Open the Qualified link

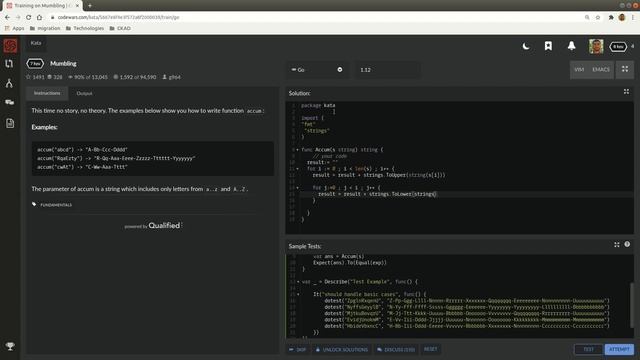point(164,225)
